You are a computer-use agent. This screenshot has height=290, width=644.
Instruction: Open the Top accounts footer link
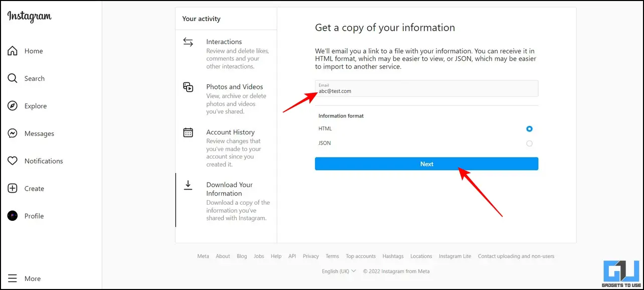tap(361, 256)
